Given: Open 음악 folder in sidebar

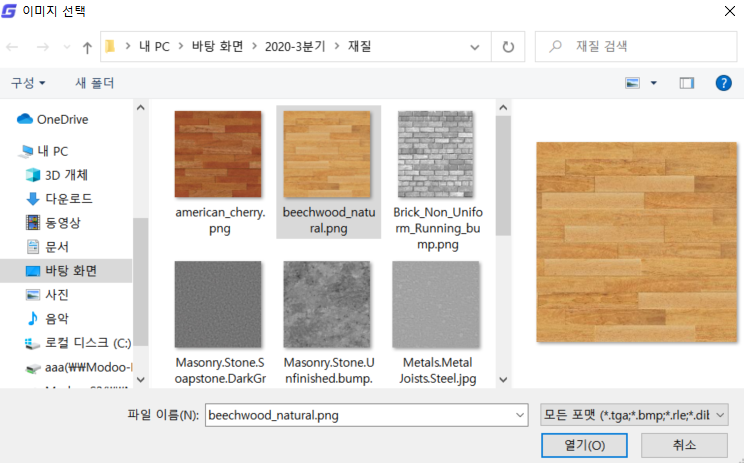Looking at the screenshot, I should tap(47, 318).
